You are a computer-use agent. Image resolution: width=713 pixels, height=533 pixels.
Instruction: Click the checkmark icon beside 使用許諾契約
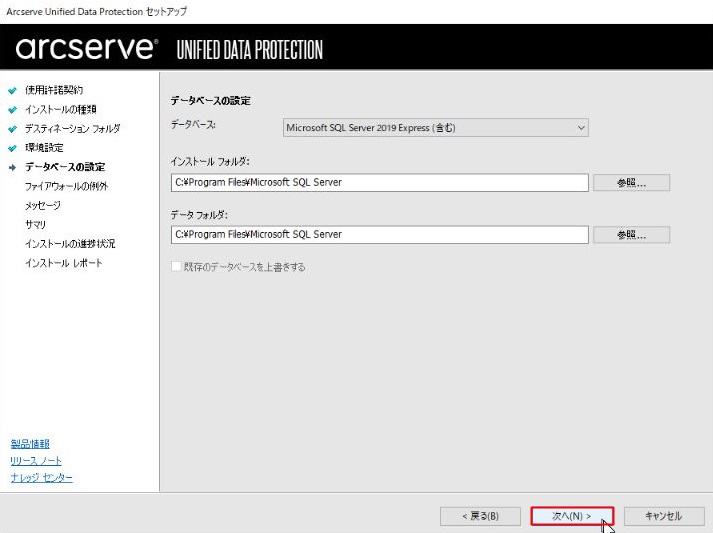pos(13,91)
